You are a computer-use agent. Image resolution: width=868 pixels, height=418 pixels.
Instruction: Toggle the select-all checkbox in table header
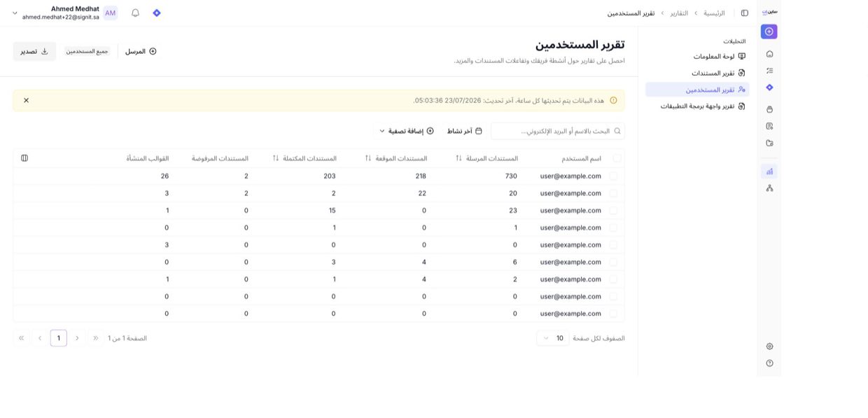(x=617, y=158)
